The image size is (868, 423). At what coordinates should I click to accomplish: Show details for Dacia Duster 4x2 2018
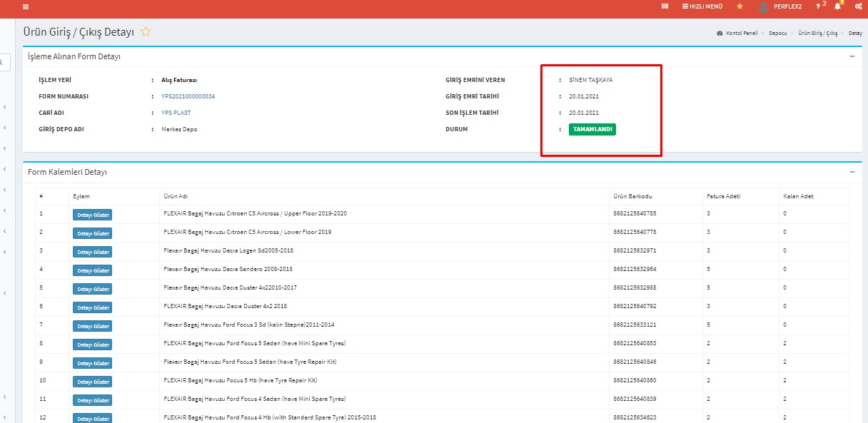click(x=92, y=307)
